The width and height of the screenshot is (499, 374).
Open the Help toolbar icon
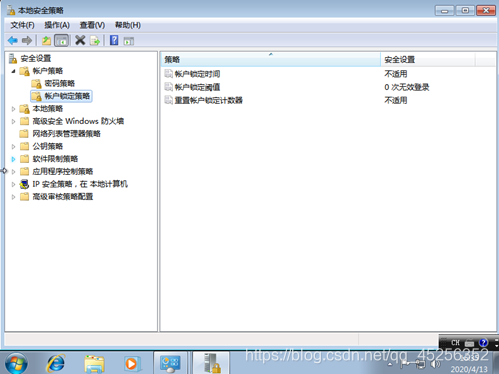click(x=114, y=40)
